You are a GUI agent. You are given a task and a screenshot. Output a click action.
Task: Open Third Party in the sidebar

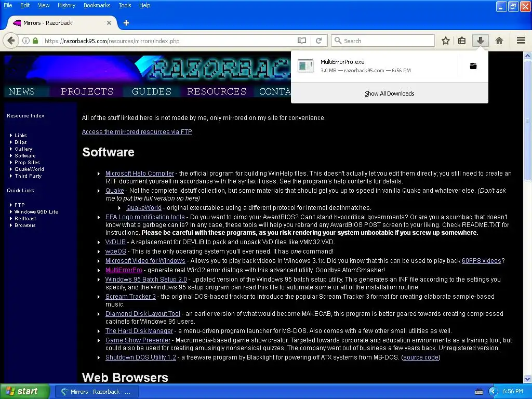28,176
